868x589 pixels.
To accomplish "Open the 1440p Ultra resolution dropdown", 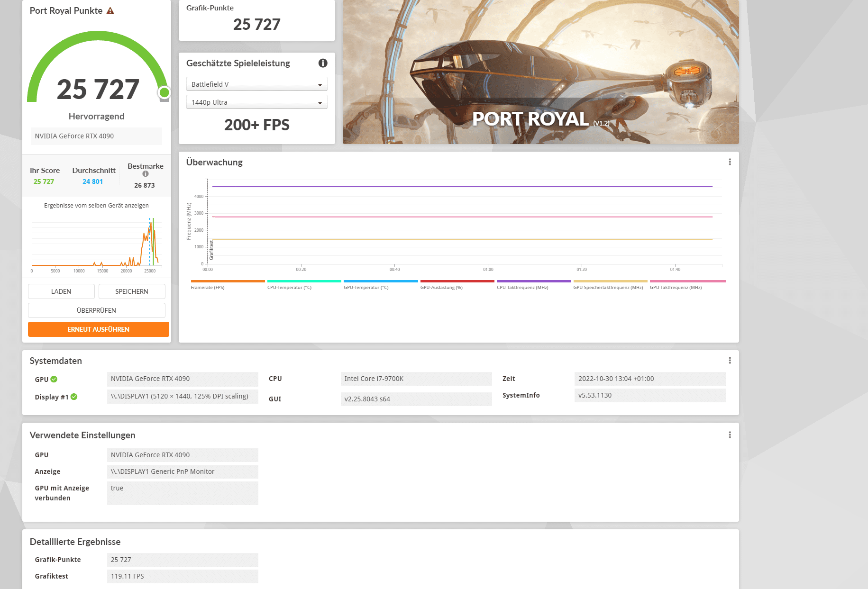I will click(x=256, y=102).
